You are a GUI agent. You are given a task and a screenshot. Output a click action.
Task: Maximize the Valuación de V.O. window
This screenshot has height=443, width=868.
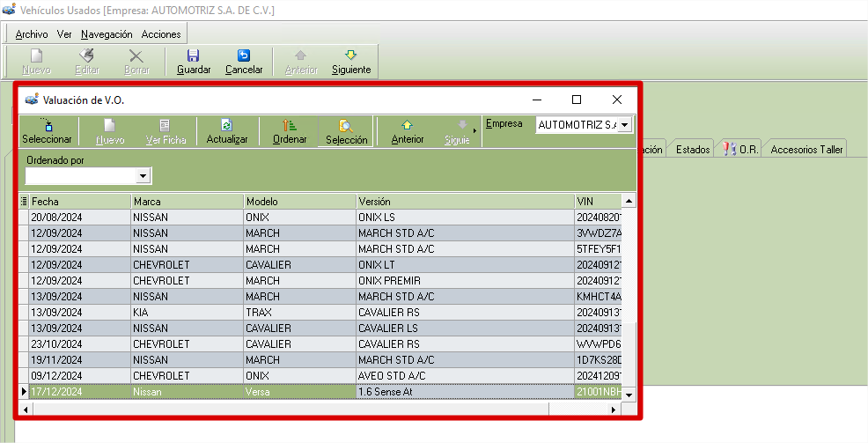[577, 100]
